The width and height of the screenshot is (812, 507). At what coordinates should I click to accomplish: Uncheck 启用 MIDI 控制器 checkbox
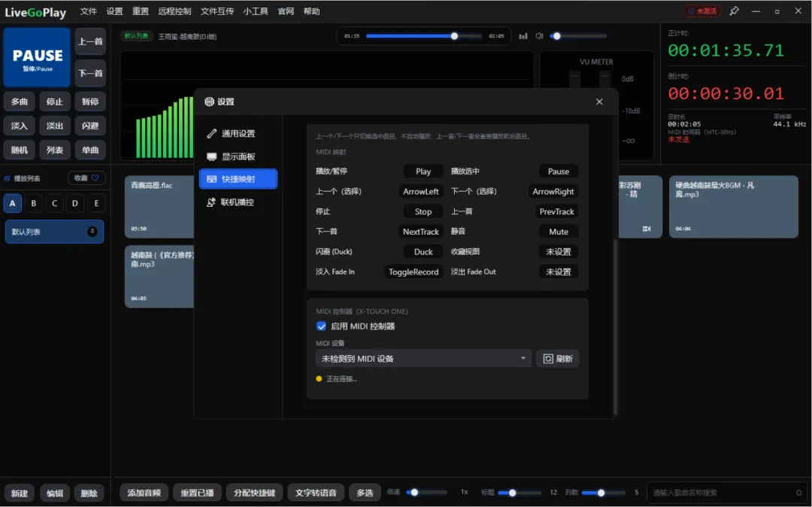tap(321, 326)
